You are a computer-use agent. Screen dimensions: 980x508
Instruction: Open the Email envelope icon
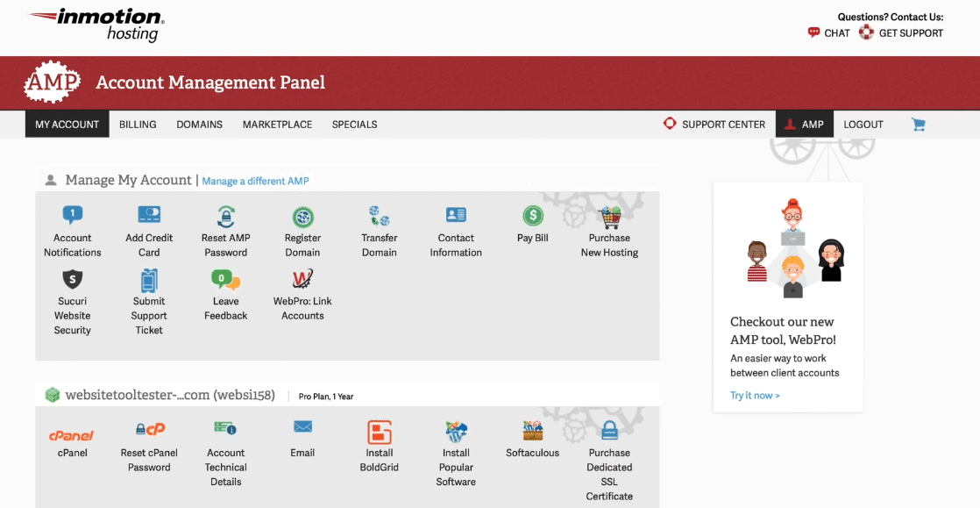pyautogui.click(x=302, y=427)
